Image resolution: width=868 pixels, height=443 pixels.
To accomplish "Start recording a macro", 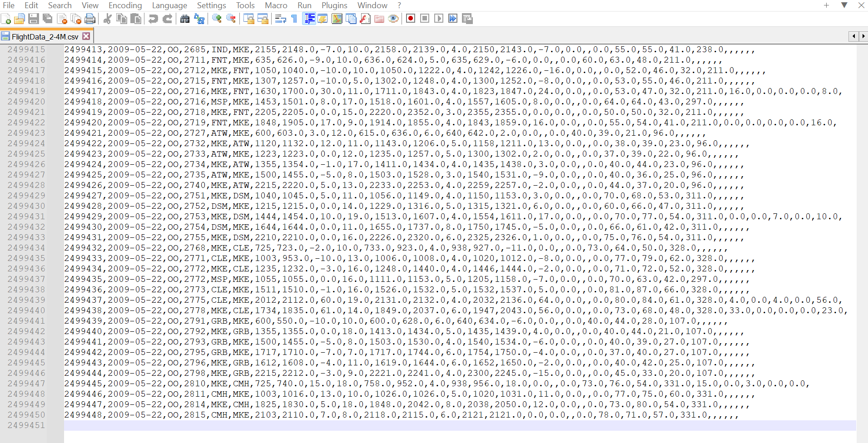I will pyautogui.click(x=410, y=19).
